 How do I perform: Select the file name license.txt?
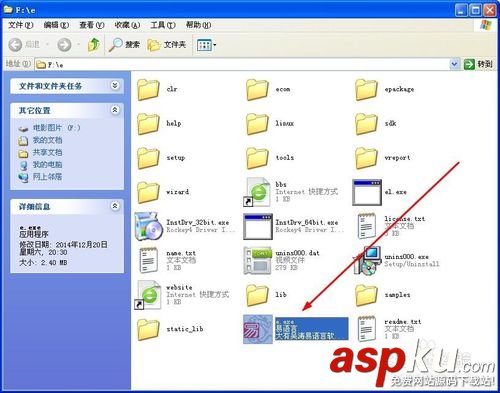click(x=405, y=219)
